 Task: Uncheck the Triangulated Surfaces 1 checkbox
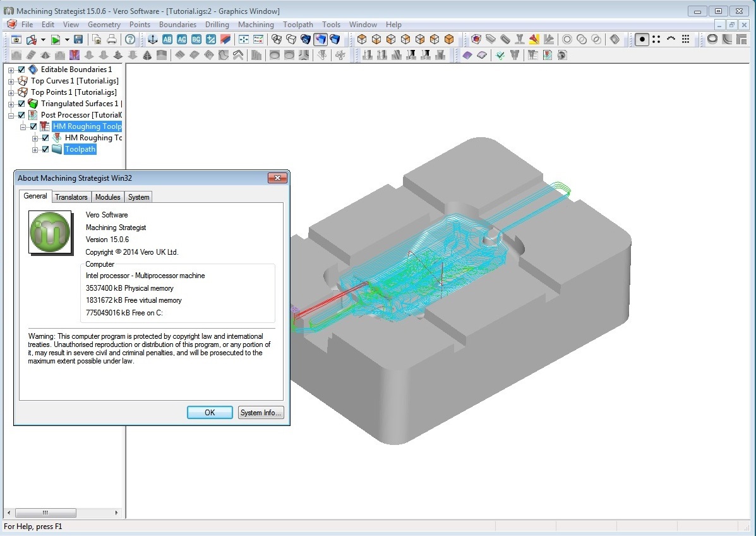tap(21, 104)
